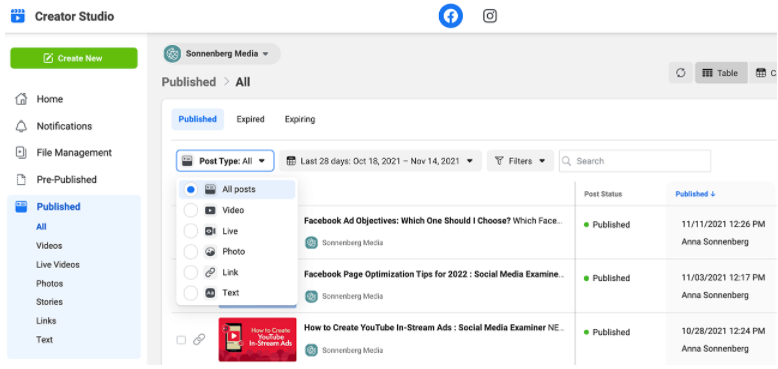Select the Photo radio button

pos(191,251)
